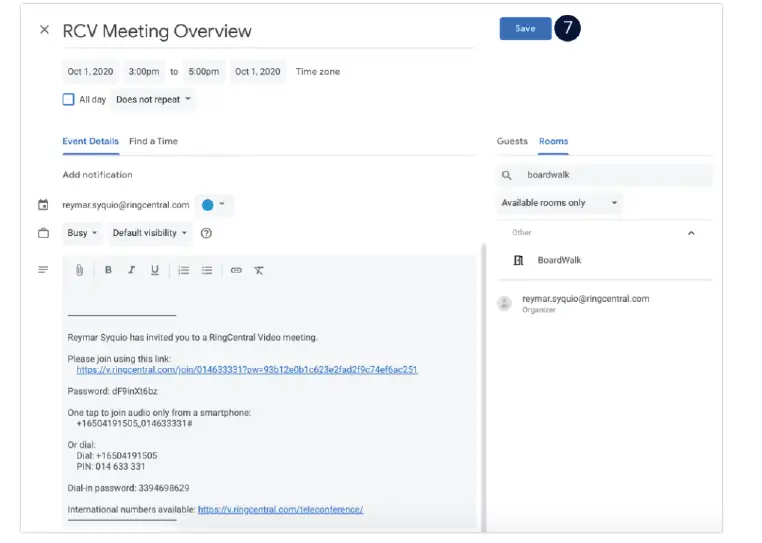
Task: Open the event color dropdown
Action: pos(214,205)
